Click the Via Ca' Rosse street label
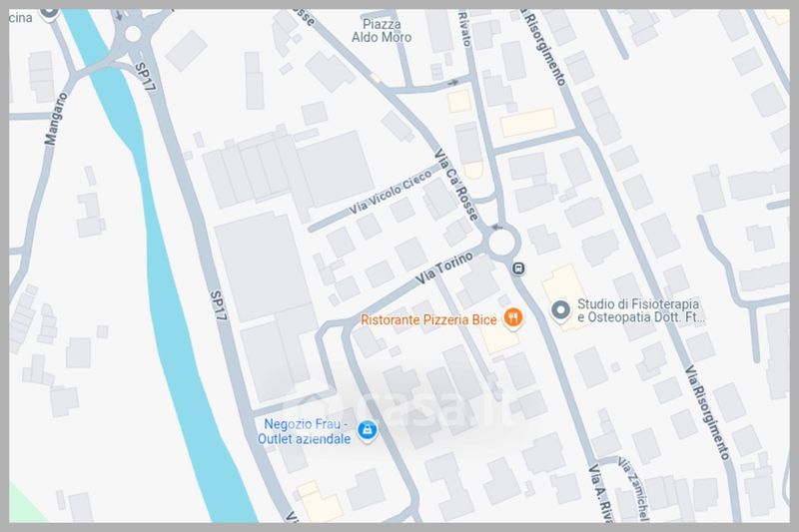This screenshot has height=532, width=799. (456, 185)
